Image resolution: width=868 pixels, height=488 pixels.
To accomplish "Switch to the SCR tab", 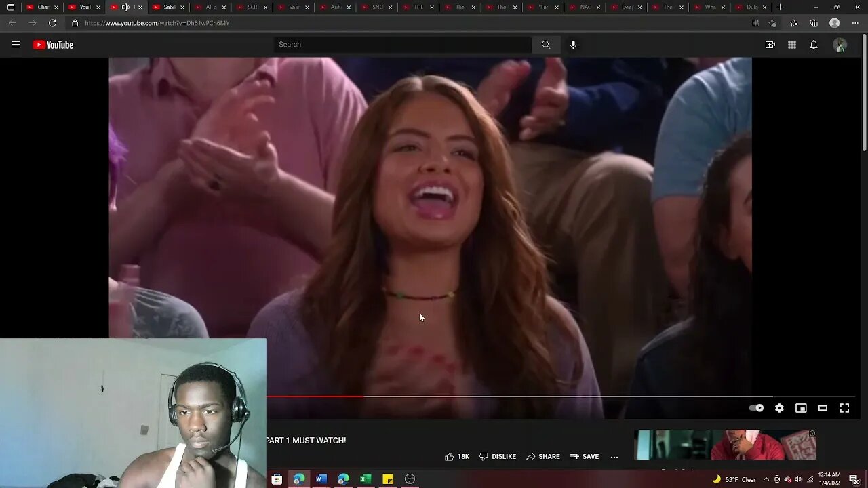I will (x=252, y=7).
